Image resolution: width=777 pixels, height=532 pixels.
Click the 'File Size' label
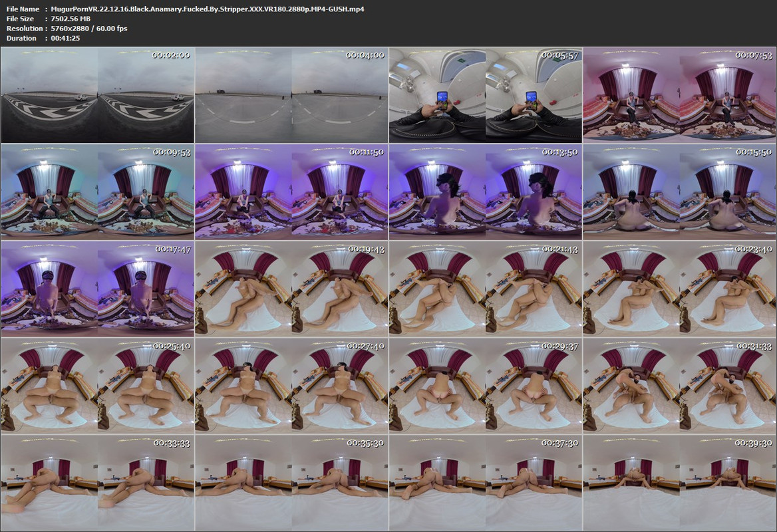click(x=21, y=19)
